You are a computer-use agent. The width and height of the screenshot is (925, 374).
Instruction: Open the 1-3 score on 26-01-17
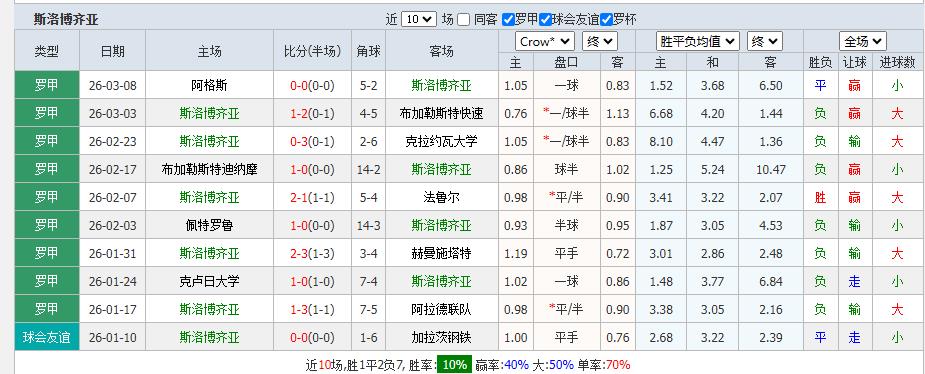(x=300, y=310)
